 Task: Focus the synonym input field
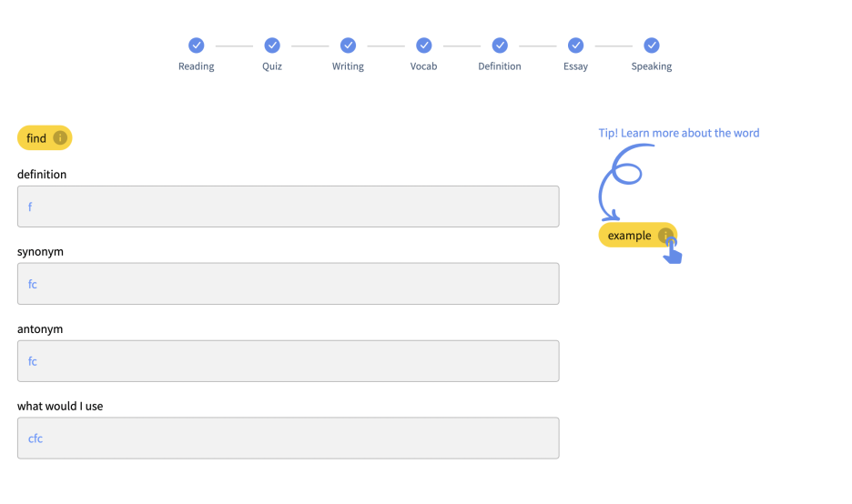[288, 284]
